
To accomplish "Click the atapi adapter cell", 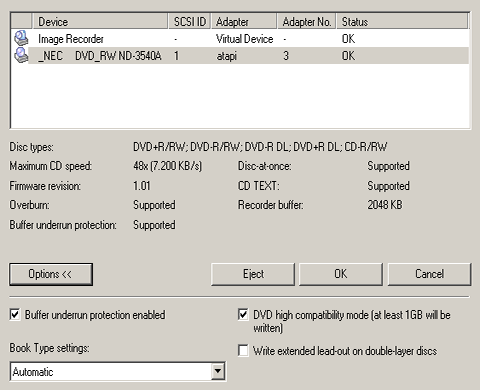I will (227, 56).
